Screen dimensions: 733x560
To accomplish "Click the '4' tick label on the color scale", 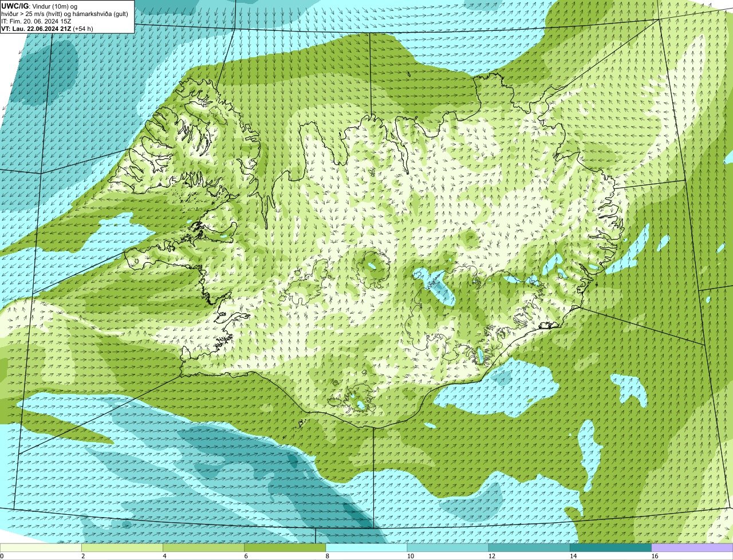I will (x=165, y=556).
